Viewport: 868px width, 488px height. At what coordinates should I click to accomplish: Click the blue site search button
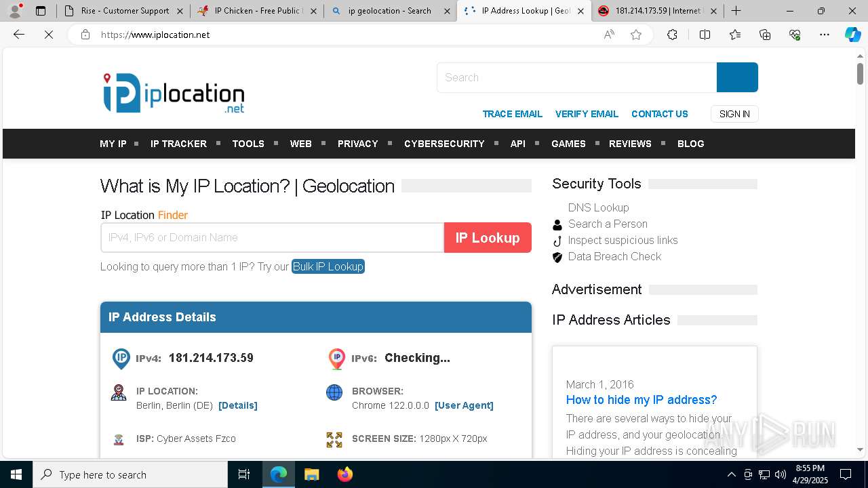pyautogui.click(x=737, y=77)
